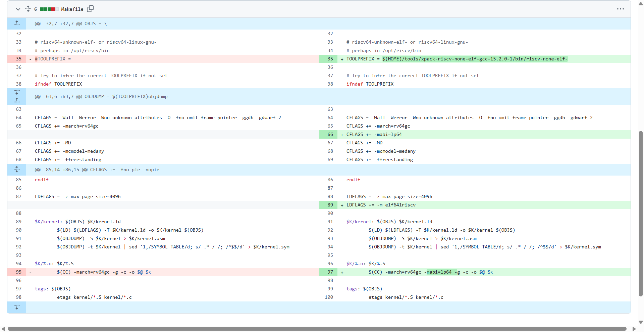Viewport: 644px width, 332px height.
Task: Click left 'ifndef TOOLPREFIX' line 38
Action: [x=58, y=84]
